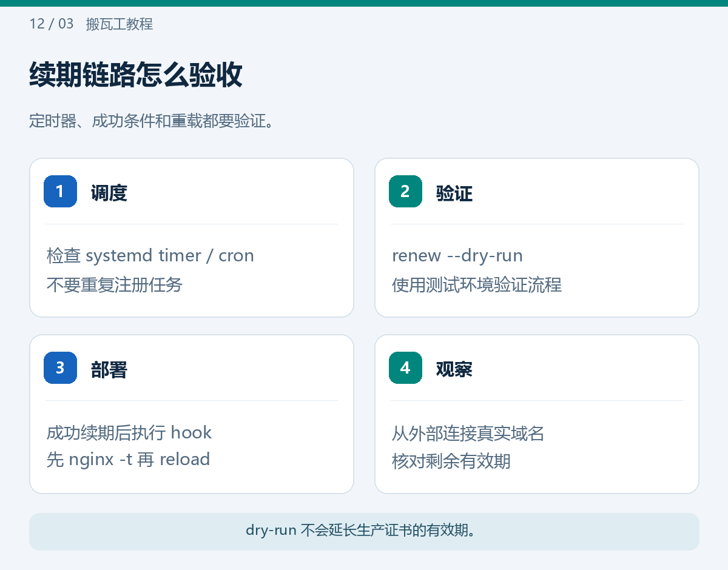Select the 调度 card heading

(x=109, y=193)
